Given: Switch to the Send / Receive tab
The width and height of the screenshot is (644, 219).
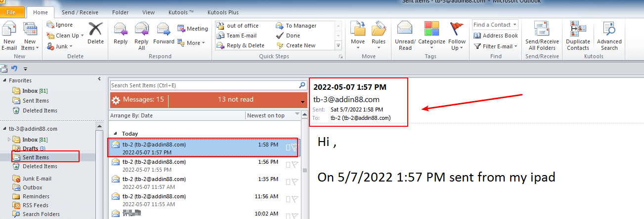Looking at the screenshot, I should (81, 12).
